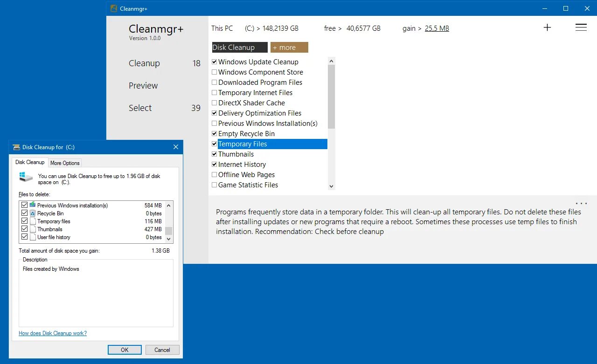Open Preview in the Cleanmgr+ sidebar

(x=143, y=85)
